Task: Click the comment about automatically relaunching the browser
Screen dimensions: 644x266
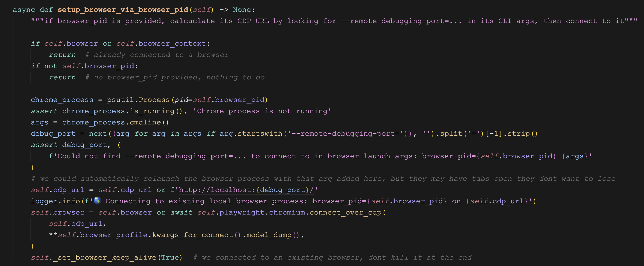Action: click(x=323, y=179)
